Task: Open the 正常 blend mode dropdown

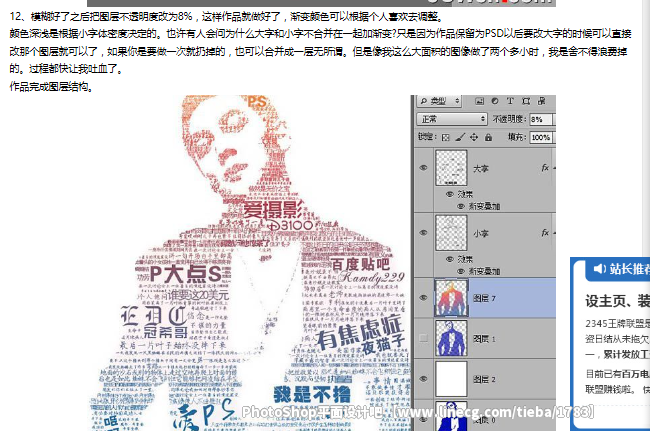Action: click(451, 119)
